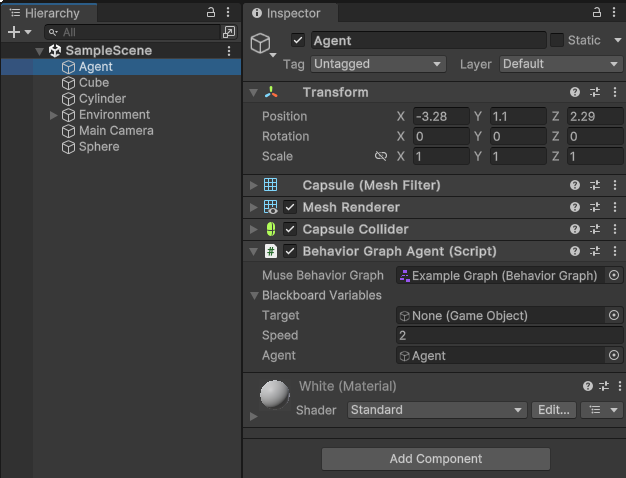
Task: Open object picker for Target field
Action: [614, 315]
